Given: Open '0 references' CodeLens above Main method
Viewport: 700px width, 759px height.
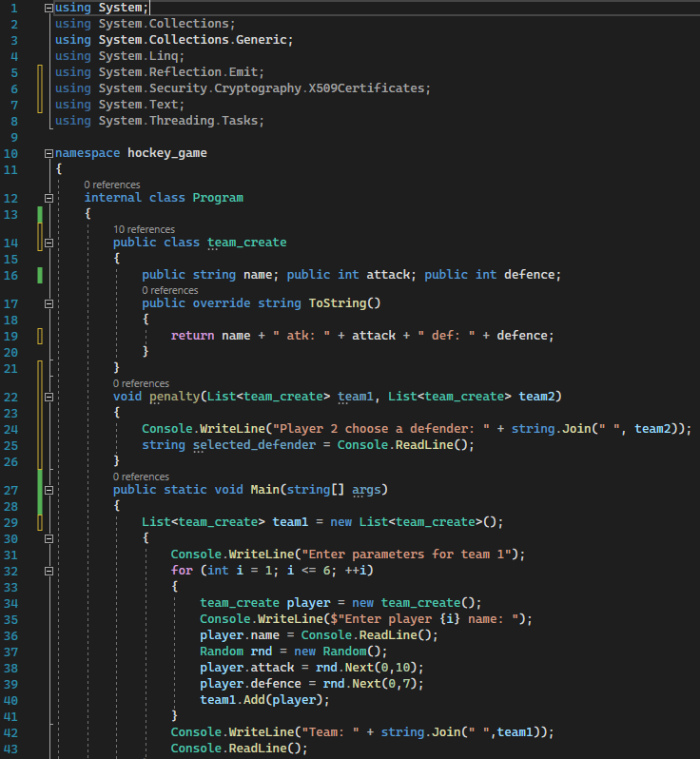Looking at the screenshot, I should tap(141, 477).
